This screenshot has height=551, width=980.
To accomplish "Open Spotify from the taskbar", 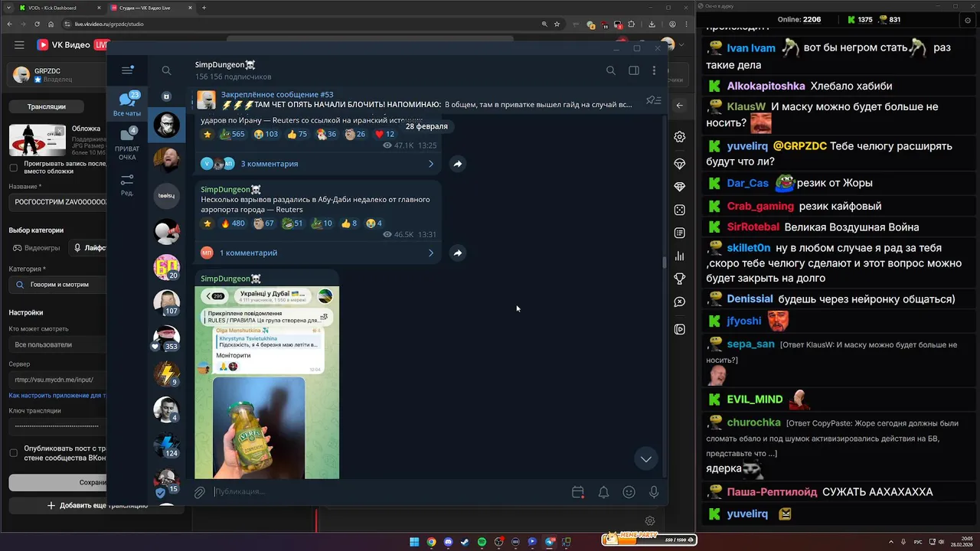I will pos(482,542).
